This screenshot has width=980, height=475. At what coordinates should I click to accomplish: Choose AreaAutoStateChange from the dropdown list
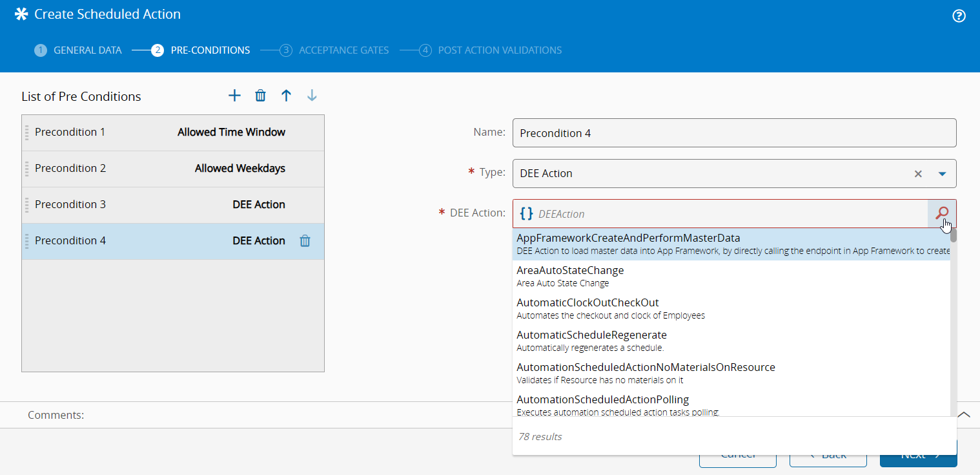tap(570, 271)
